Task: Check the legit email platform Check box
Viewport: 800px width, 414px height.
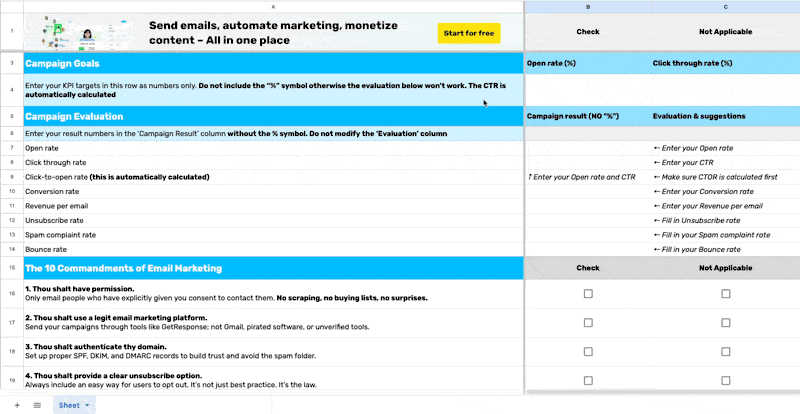Action: (x=588, y=323)
